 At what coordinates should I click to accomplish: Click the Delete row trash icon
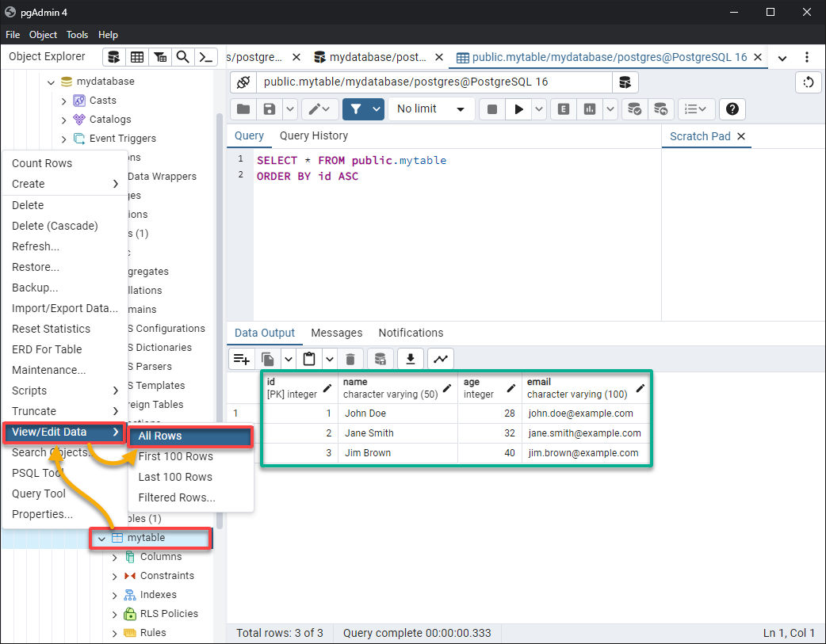pyautogui.click(x=350, y=359)
